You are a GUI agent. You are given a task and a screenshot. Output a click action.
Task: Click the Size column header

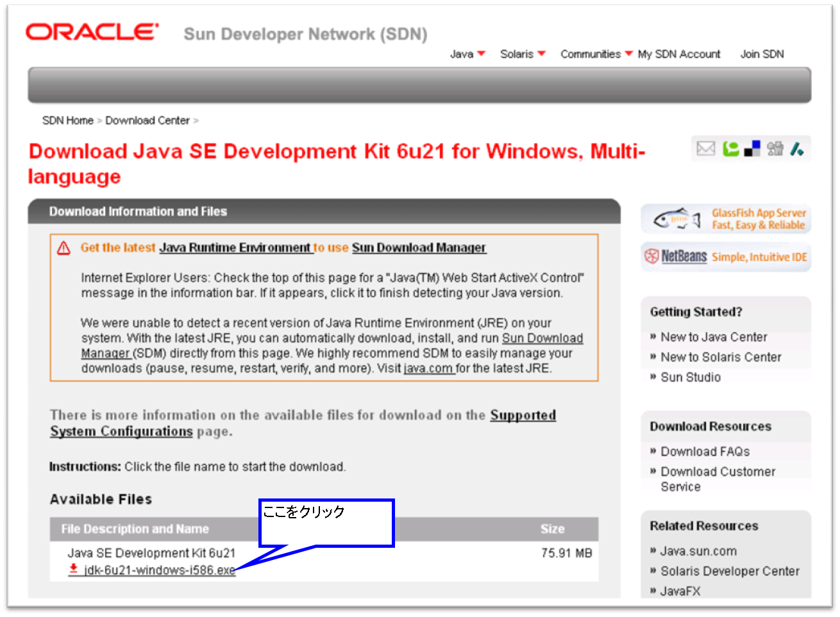(x=552, y=529)
